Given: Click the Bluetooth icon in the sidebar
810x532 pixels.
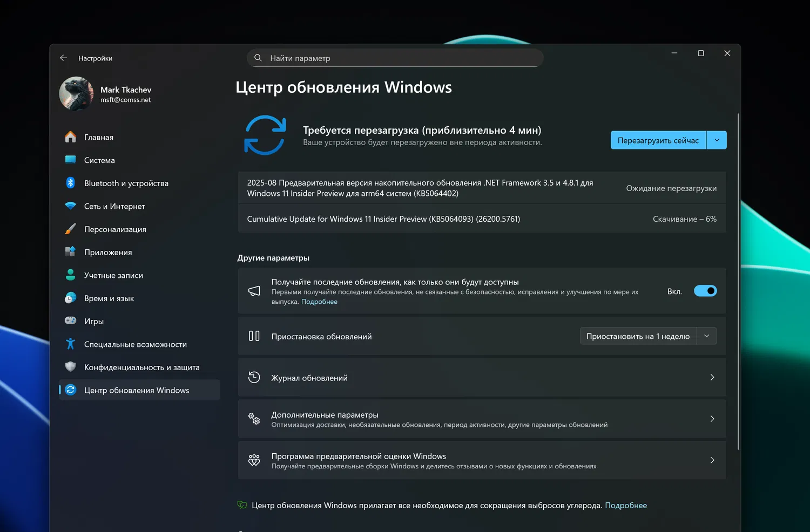Looking at the screenshot, I should (x=70, y=183).
